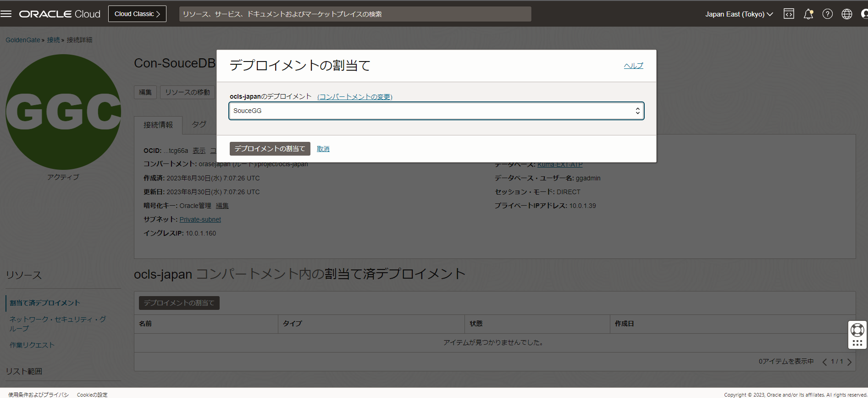Click the 10.0.1.39 private IP address value

click(x=583, y=206)
